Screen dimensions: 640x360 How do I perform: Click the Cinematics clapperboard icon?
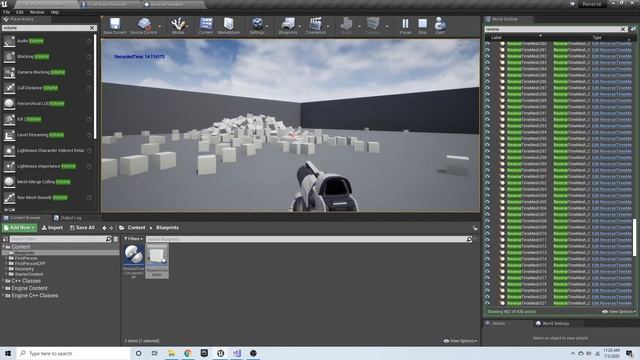tap(316, 24)
